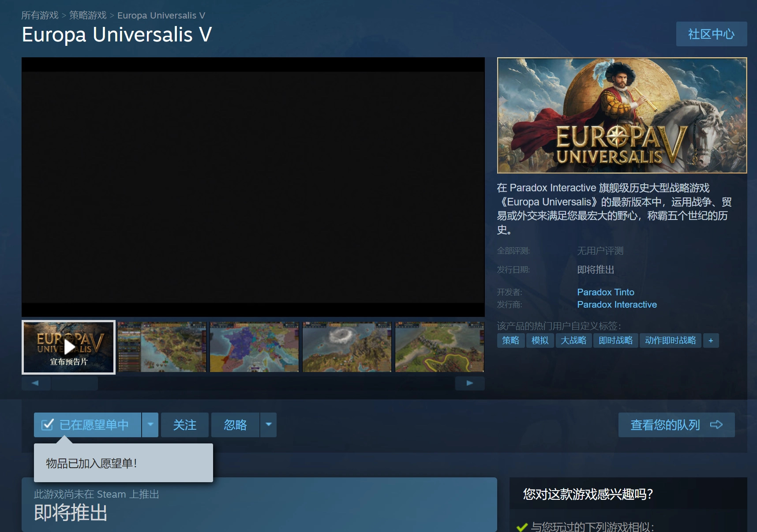Select the 模拟 tag
The width and height of the screenshot is (757, 532).
(540, 340)
